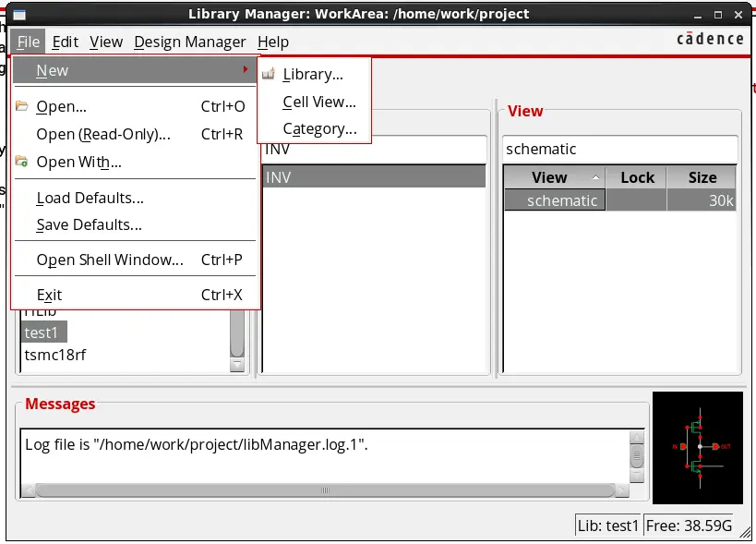
Task: Click the Open folder icon in File menu
Action: 22,105
